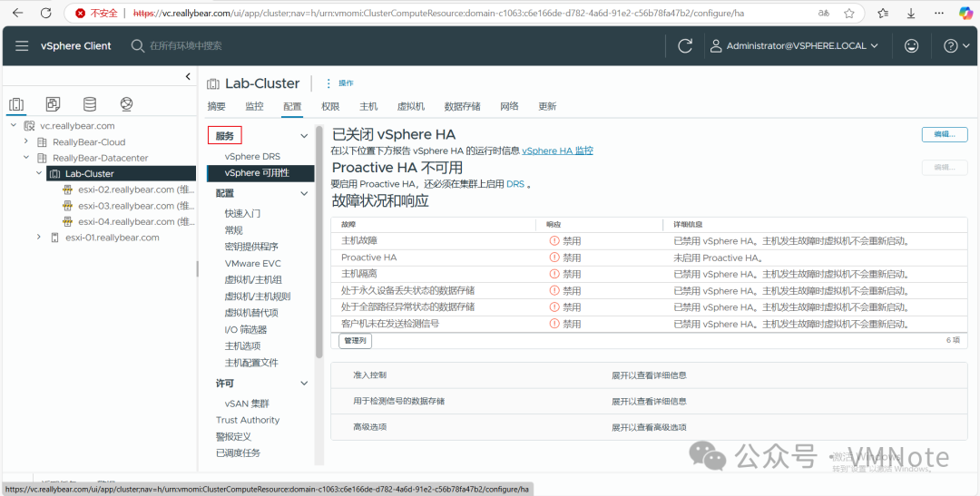Switch to Networking inventory view
The image size is (980, 496).
(126, 103)
